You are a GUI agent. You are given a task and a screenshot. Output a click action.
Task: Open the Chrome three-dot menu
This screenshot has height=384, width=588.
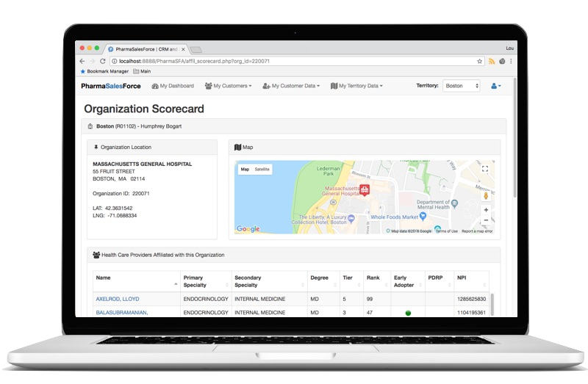[511, 61]
